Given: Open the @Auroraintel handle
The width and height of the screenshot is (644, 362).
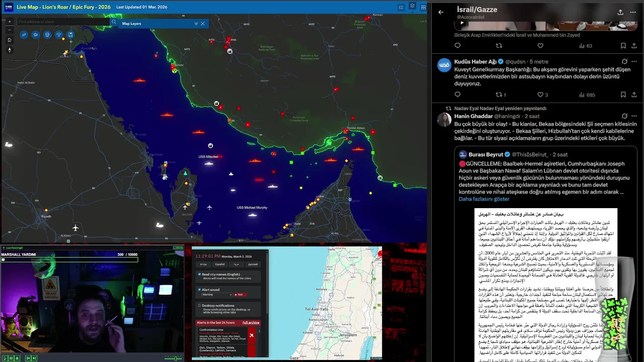Looking at the screenshot, I should point(471,17).
